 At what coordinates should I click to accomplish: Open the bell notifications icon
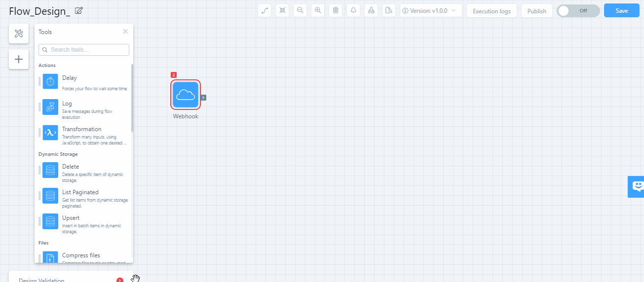353,10
